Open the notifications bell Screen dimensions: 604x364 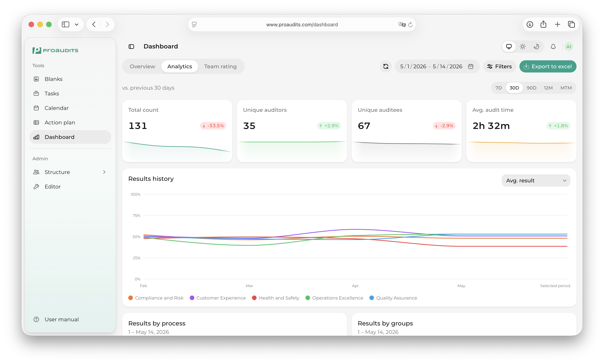[x=553, y=47]
